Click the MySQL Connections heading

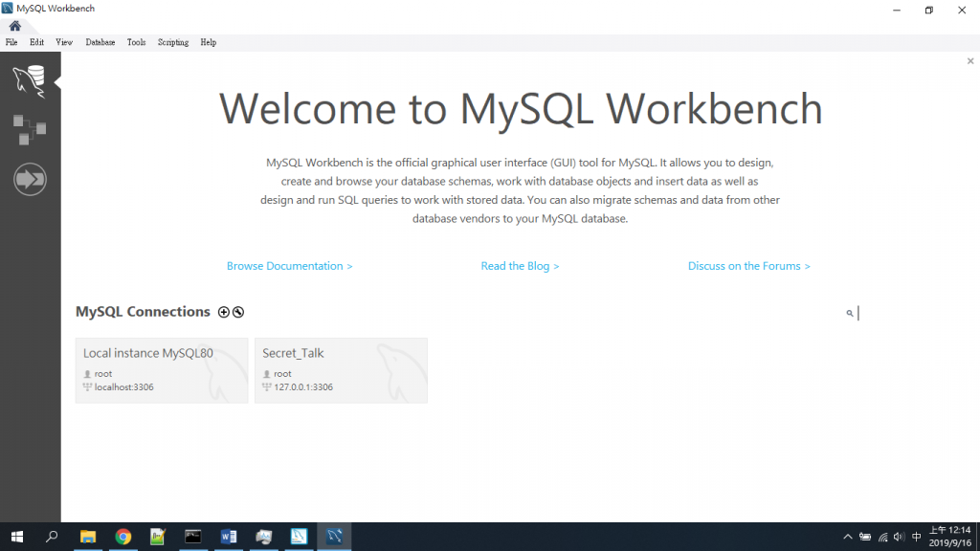(x=143, y=312)
